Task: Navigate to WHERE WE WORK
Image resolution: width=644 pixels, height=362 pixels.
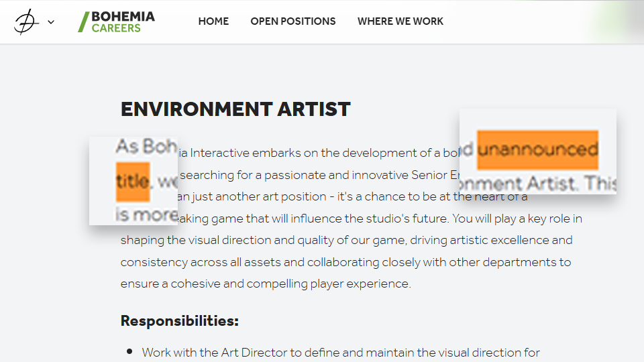Action: [x=400, y=21]
